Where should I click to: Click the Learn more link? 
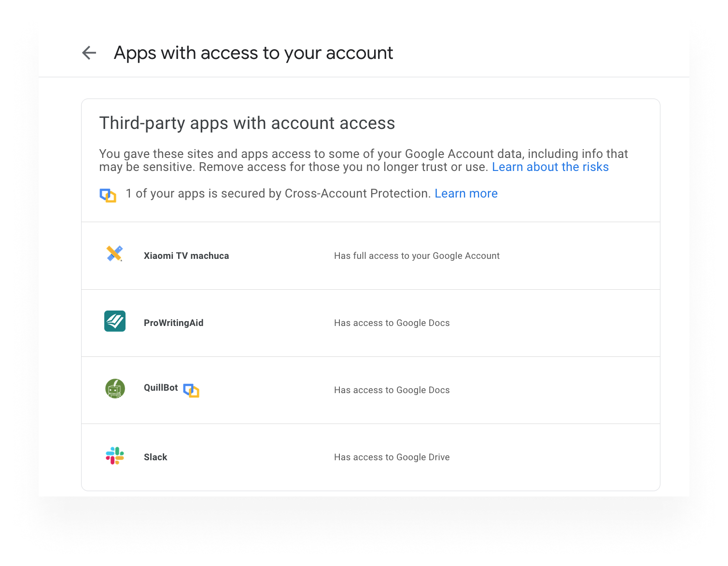[466, 193]
